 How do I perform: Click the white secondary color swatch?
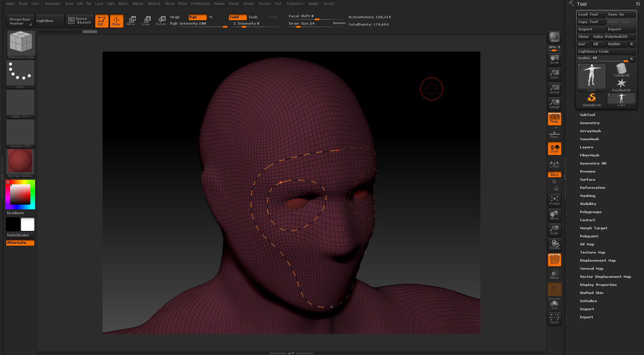click(x=28, y=224)
